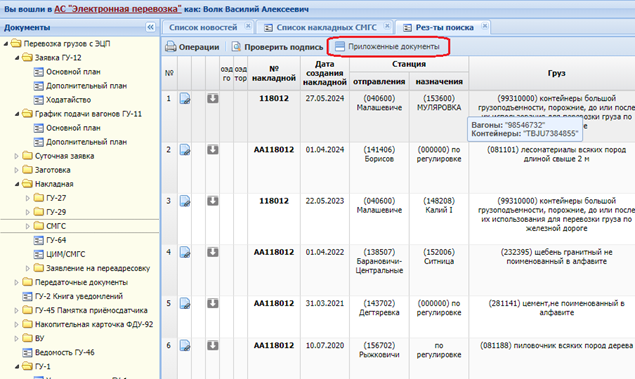Image resolution: width=635 pixels, height=379 pixels.
Task: Close the Рез-ты поиска tab
Action: (484, 26)
